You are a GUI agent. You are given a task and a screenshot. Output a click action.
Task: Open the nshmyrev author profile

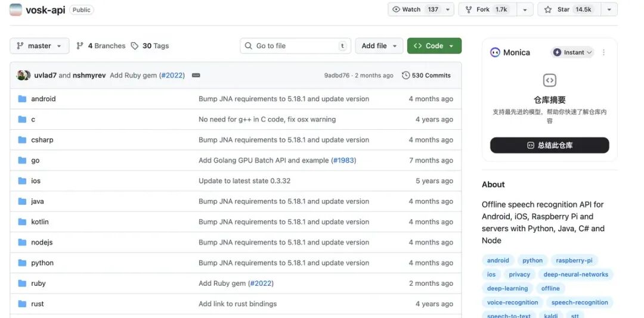point(89,76)
